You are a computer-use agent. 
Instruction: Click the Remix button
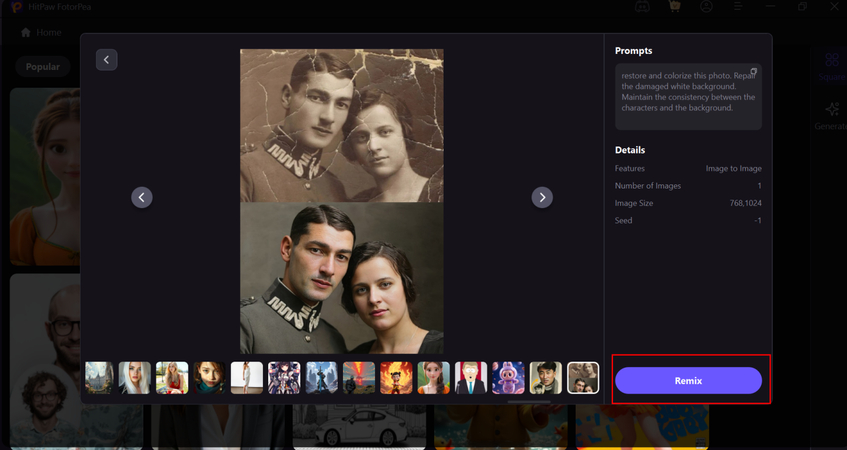click(688, 380)
